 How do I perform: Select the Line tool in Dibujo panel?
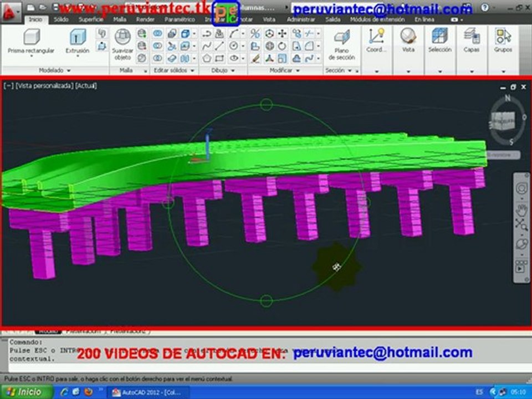click(219, 46)
